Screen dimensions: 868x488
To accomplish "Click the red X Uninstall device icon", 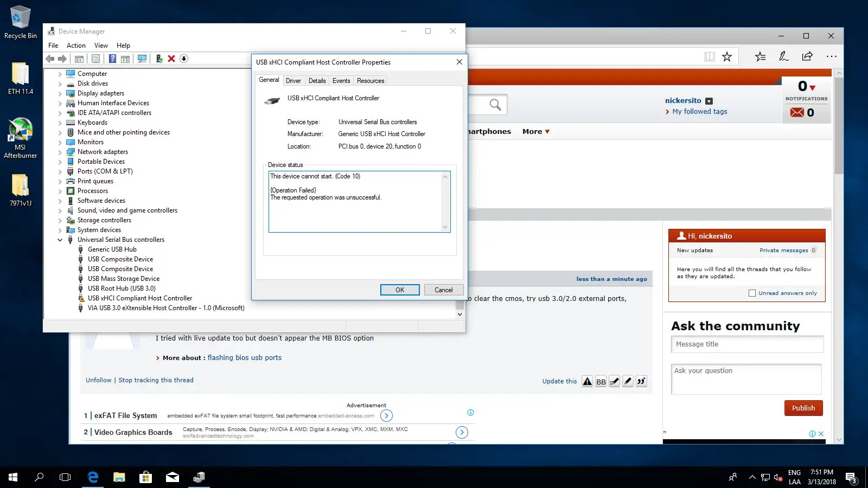I will pos(171,59).
